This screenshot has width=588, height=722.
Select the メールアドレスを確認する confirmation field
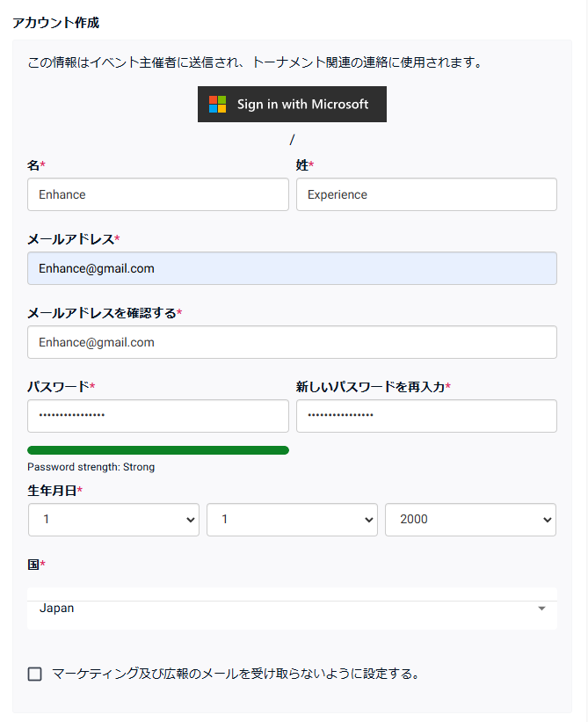point(292,342)
